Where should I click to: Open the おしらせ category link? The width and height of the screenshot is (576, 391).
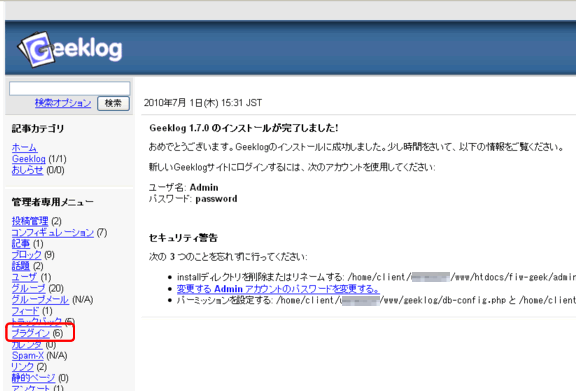click(x=27, y=170)
